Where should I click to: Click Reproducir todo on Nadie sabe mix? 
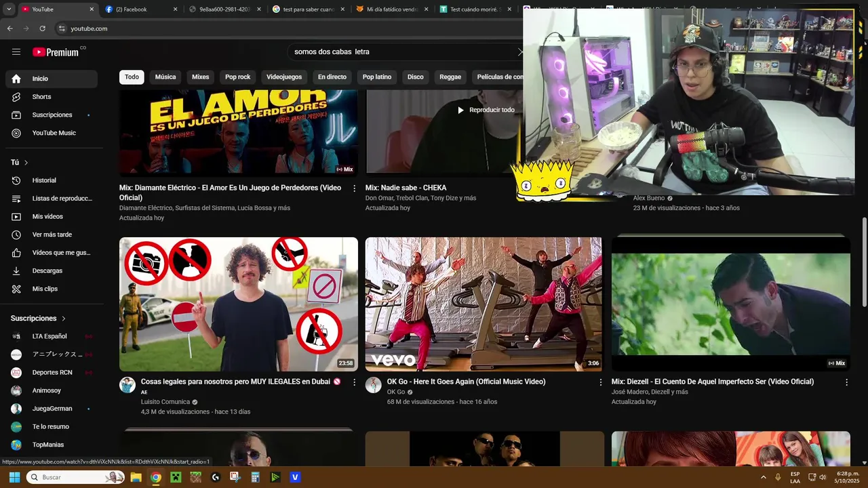pos(486,110)
